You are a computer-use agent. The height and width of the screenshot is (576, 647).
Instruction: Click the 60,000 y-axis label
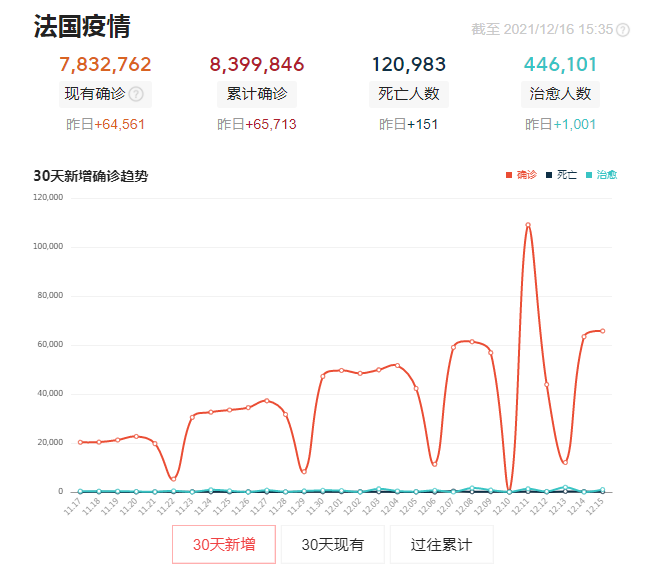50,345
